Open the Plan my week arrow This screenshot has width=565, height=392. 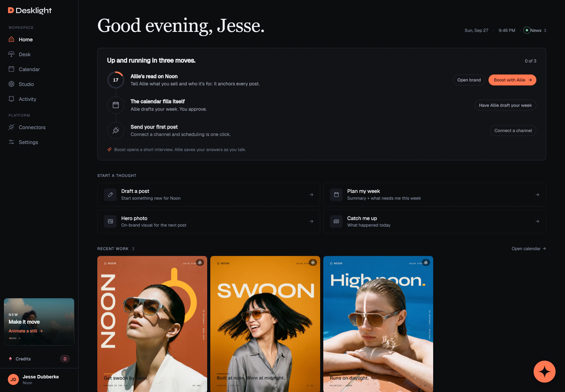point(537,195)
